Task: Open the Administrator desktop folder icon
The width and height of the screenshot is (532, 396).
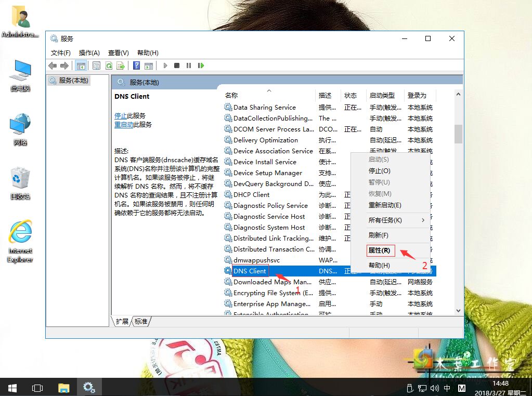Action: (20, 21)
